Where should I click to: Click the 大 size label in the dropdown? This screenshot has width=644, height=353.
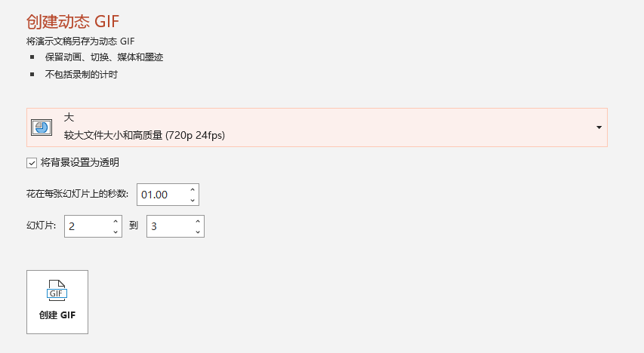click(x=69, y=118)
